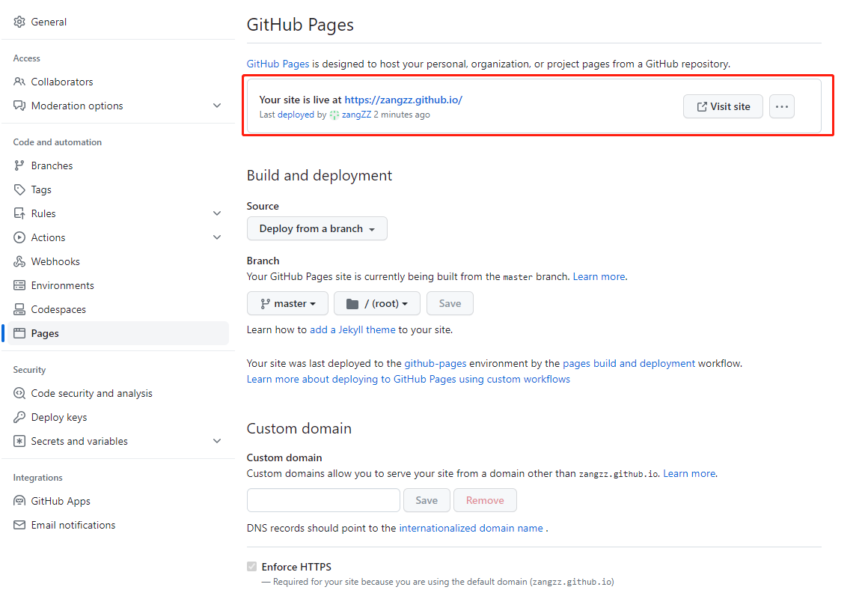Click the Branches icon in sidebar
Viewport: 868px width, 596px height.
[x=19, y=165]
